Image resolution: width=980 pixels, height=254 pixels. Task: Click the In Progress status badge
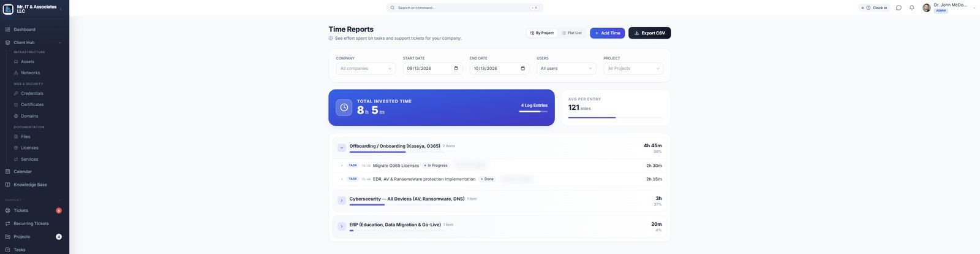click(436, 166)
